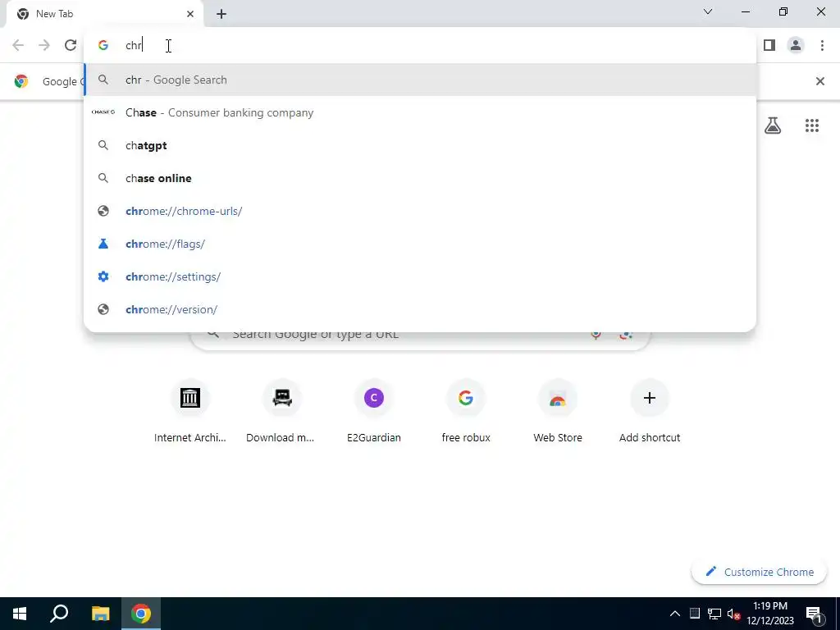Image resolution: width=840 pixels, height=630 pixels.
Task: Show hidden system tray icons
Action: 675,614
